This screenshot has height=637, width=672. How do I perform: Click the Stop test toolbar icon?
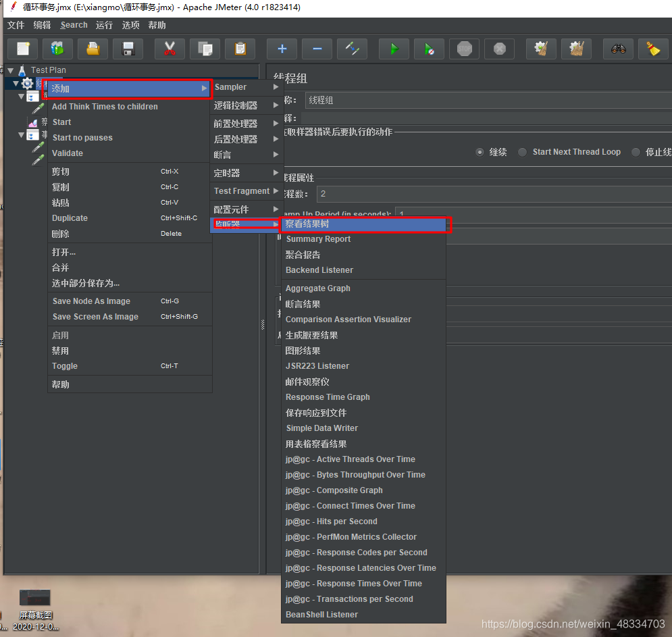click(x=464, y=49)
